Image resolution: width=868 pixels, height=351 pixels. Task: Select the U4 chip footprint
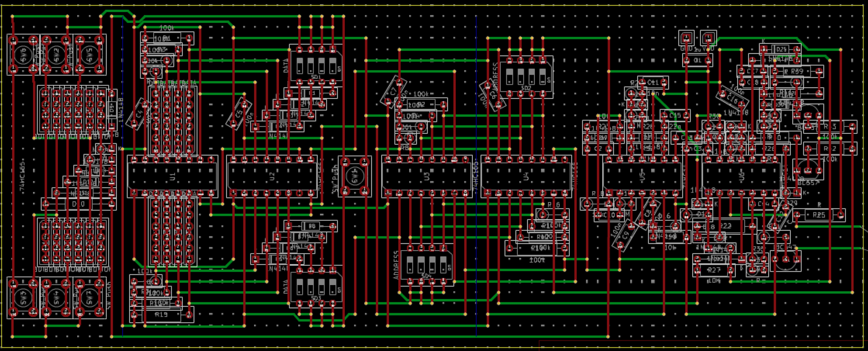(526, 176)
